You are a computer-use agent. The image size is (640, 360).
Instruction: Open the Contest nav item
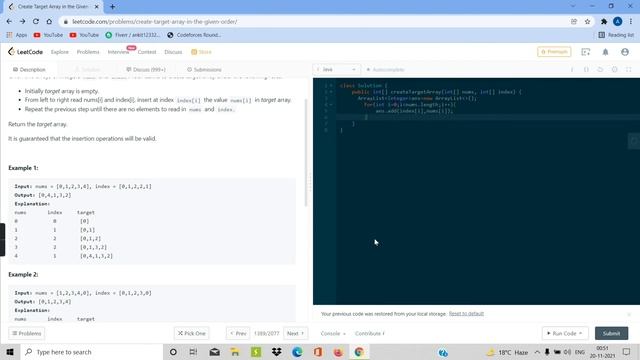point(147,52)
